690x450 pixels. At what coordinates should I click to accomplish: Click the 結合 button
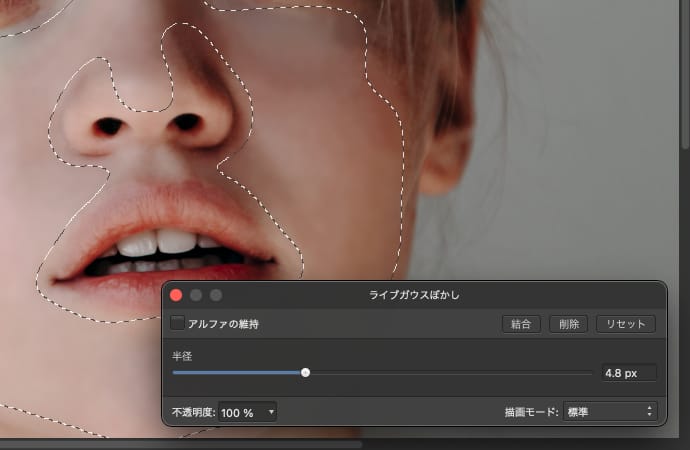tap(520, 324)
